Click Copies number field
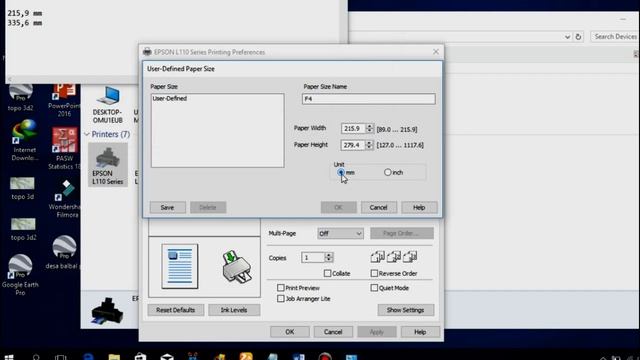 313,258
